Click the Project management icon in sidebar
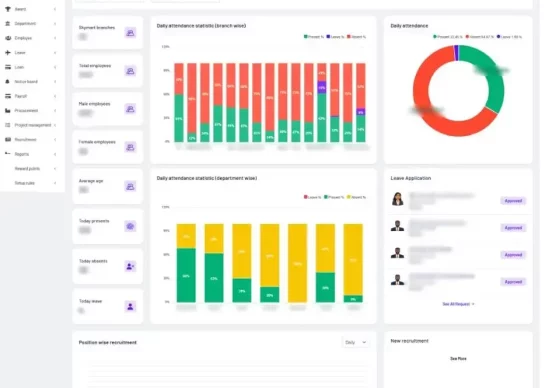This screenshot has height=388, width=545. [x=8, y=125]
